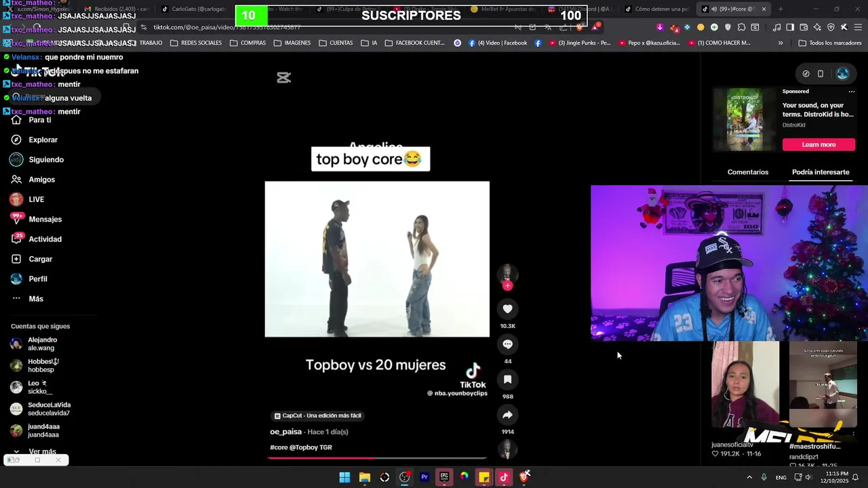
Task: Click the video player frame
Action: 377,259
